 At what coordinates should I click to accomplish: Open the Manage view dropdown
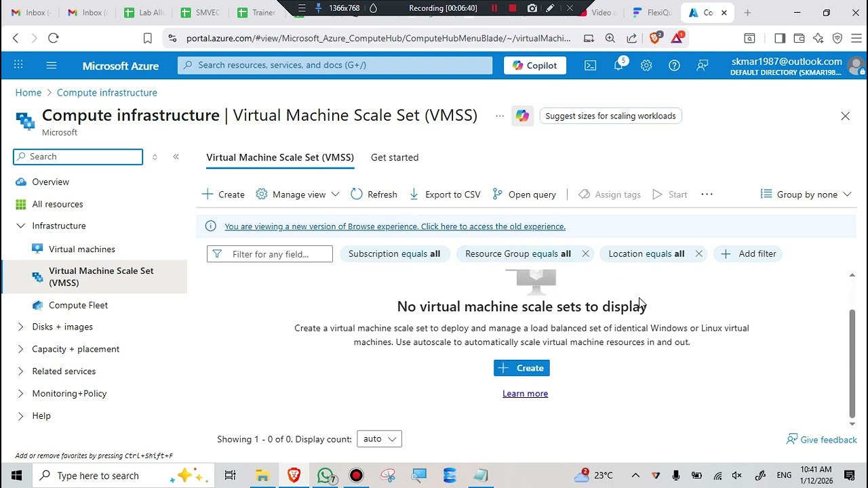[x=298, y=195]
